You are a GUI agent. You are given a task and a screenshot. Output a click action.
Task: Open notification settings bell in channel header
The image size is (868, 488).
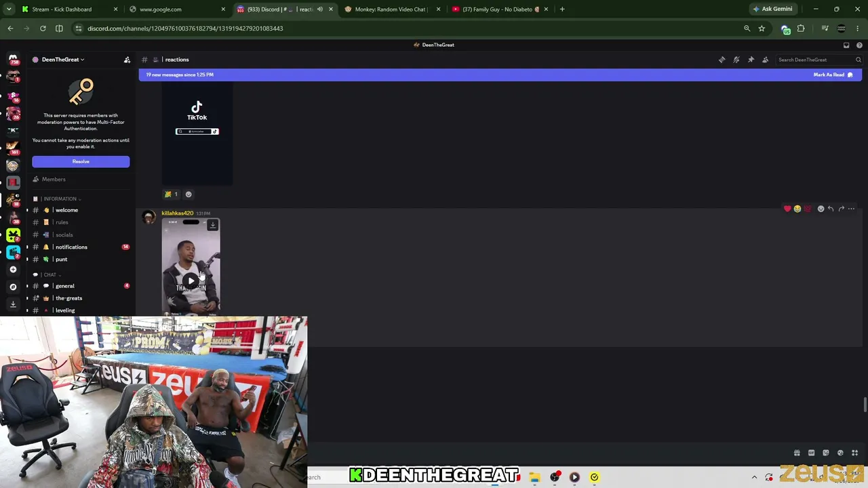[736, 60]
